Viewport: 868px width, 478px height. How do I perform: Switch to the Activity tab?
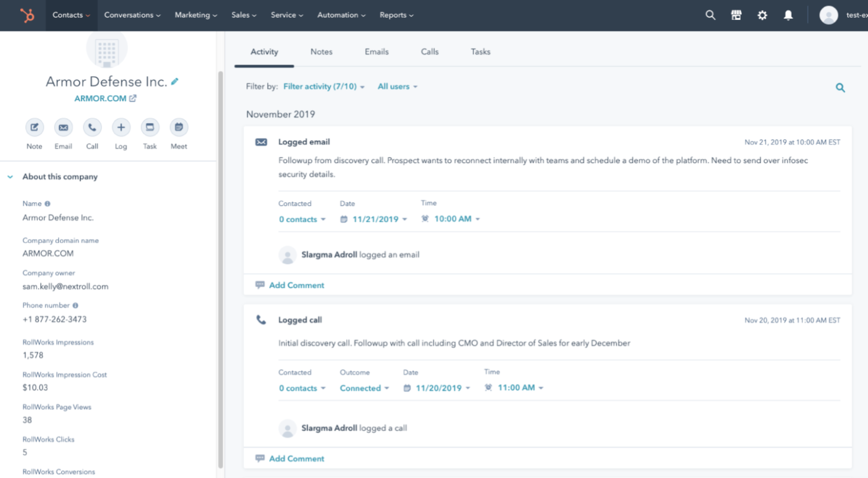point(264,52)
